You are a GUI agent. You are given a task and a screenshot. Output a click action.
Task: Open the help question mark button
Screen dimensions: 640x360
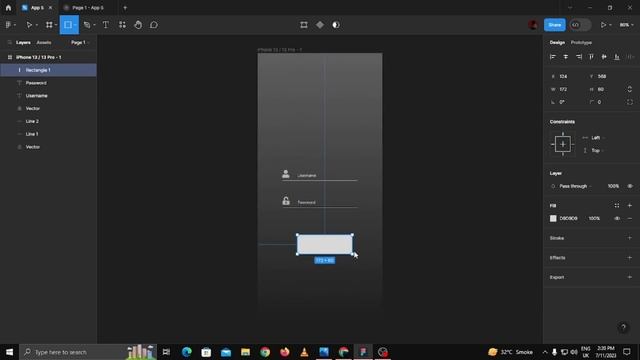click(623, 327)
